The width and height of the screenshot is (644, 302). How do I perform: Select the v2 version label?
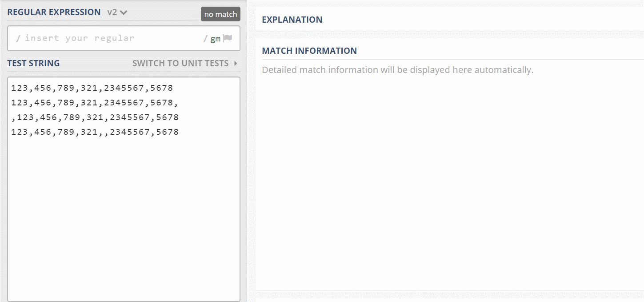point(112,12)
